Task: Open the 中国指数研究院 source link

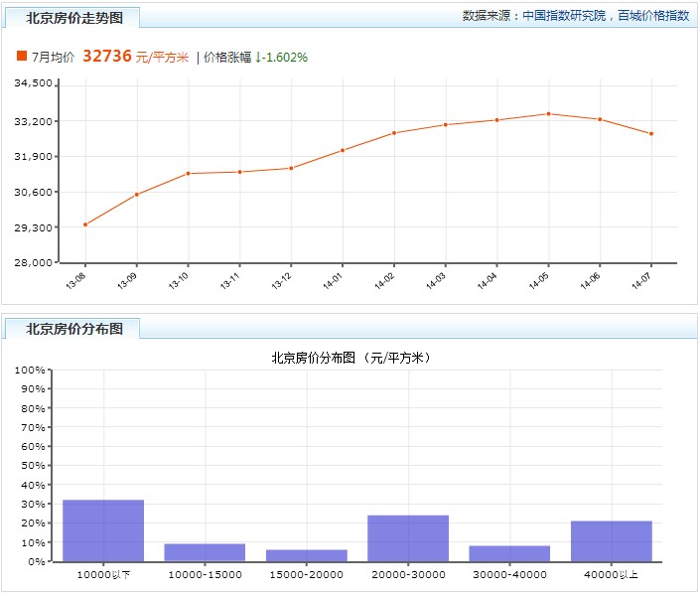Action: point(564,16)
